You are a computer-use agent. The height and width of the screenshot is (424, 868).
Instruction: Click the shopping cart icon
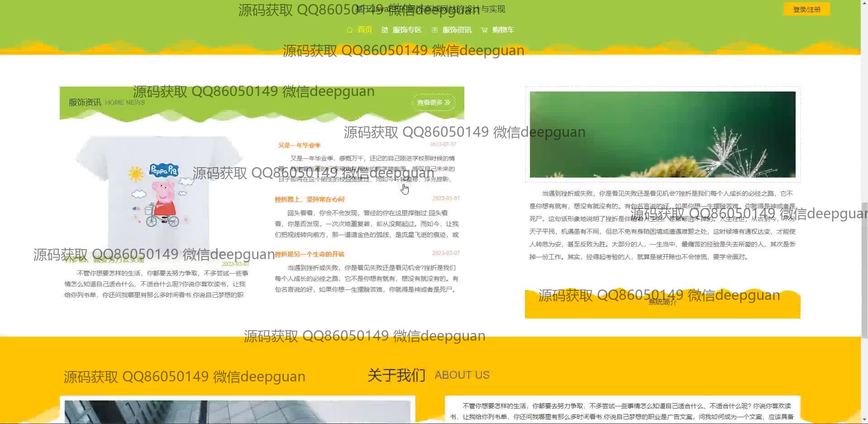pos(484,30)
